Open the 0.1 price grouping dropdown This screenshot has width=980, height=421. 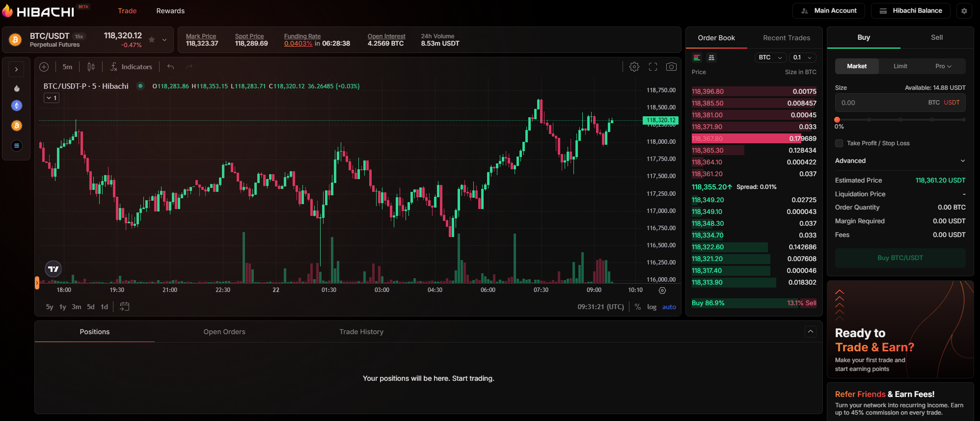pyautogui.click(x=803, y=57)
